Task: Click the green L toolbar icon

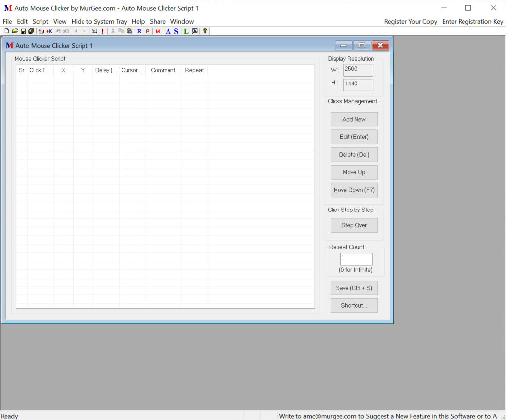Action: pyautogui.click(x=186, y=31)
